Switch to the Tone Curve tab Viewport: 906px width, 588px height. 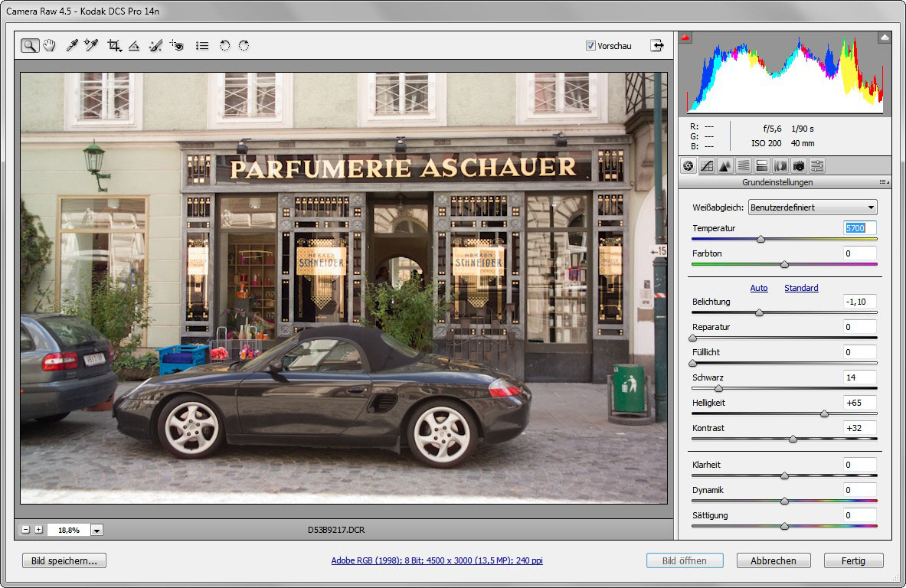[707, 165]
